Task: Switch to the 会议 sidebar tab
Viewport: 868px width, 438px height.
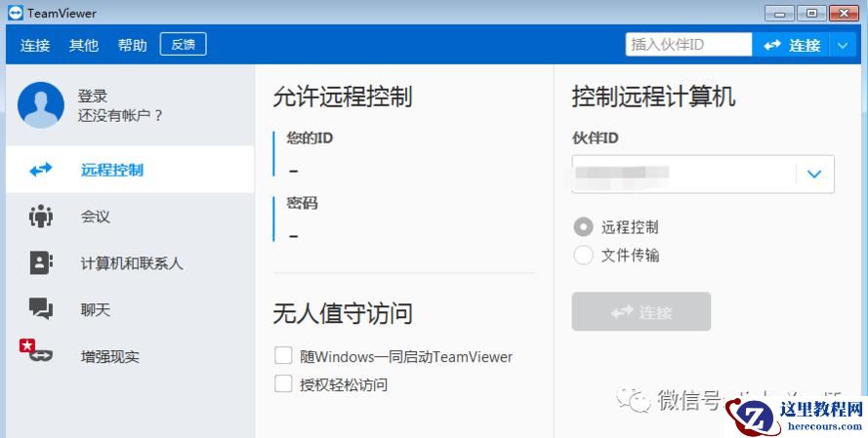Action: coord(96,217)
